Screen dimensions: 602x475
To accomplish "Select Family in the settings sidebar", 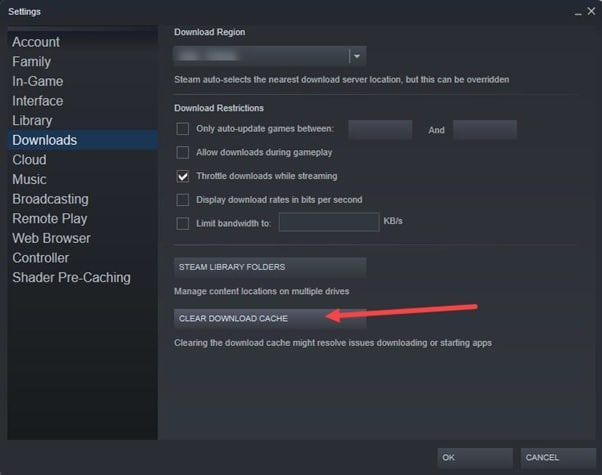I will pos(31,62).
